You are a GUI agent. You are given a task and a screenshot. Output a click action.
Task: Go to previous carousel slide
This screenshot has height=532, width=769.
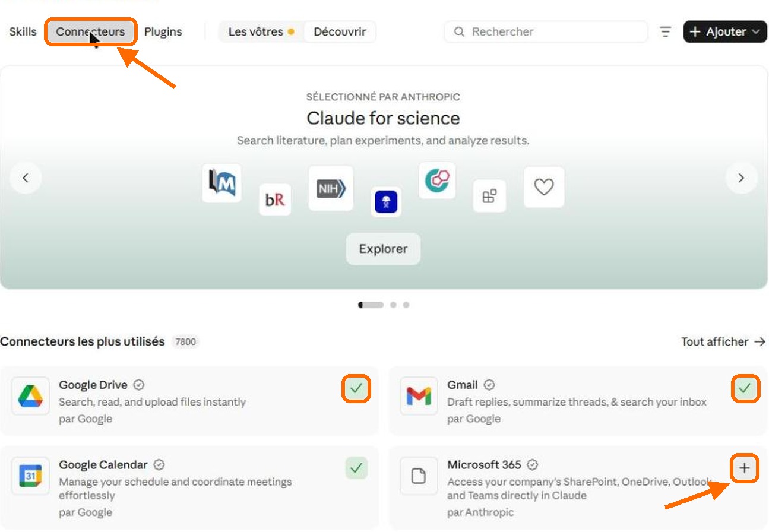[x=26, y=178]
